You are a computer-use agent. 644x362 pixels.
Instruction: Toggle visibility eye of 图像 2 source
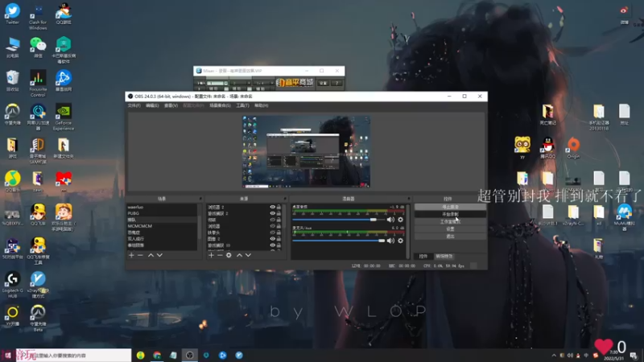272,239
